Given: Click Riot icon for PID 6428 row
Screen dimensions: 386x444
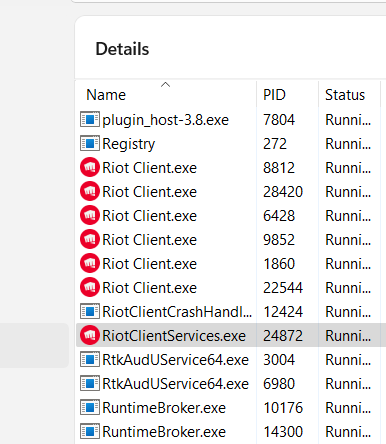Looking at the screenshot, I should pyautogui.click(x=90, y=215).
